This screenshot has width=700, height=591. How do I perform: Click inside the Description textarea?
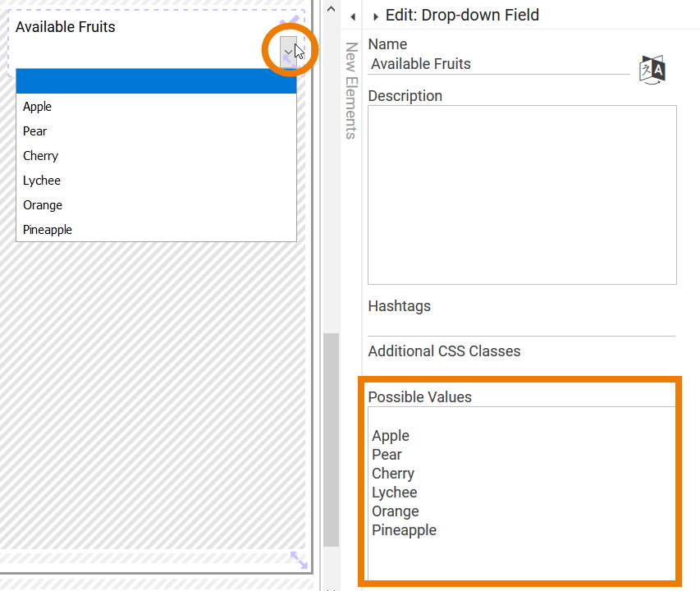521,194
